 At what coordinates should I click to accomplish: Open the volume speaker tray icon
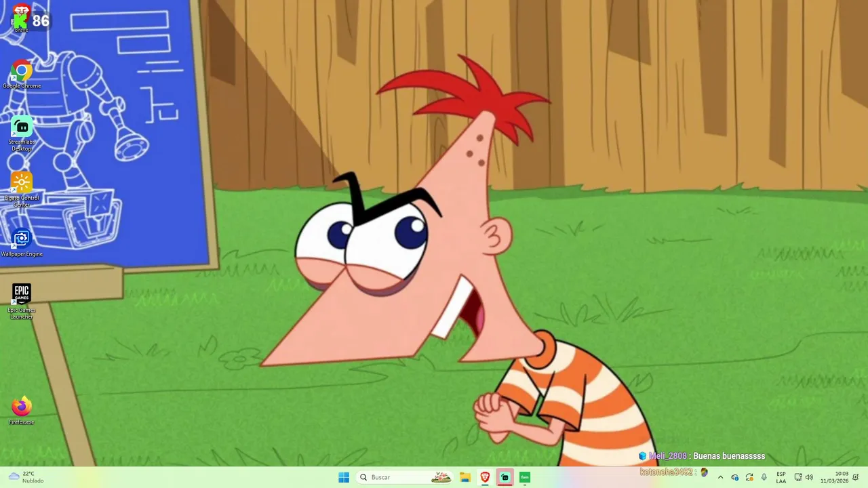click(809, 477)
